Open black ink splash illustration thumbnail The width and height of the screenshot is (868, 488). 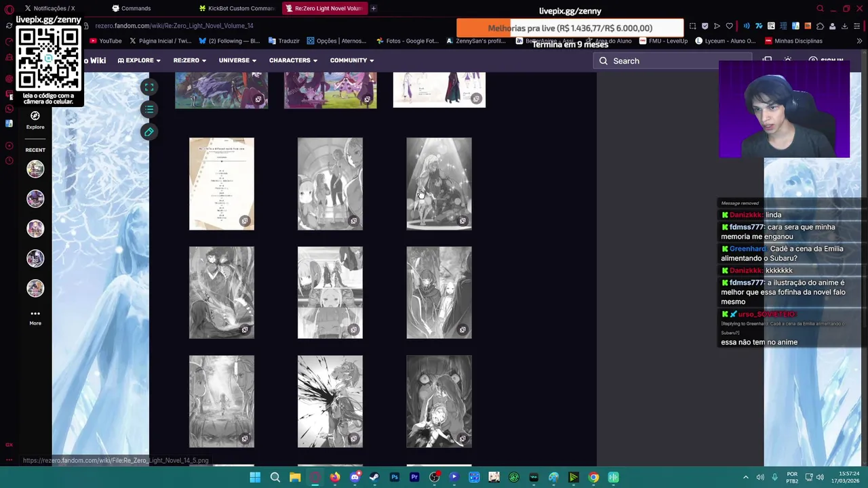330,401
